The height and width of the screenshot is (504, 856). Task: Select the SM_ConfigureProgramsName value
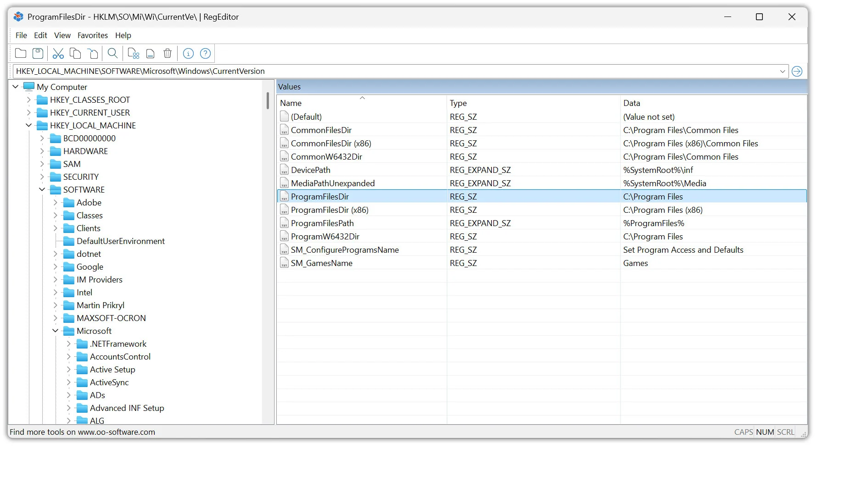pyautogui.click(x=345, y=249)
